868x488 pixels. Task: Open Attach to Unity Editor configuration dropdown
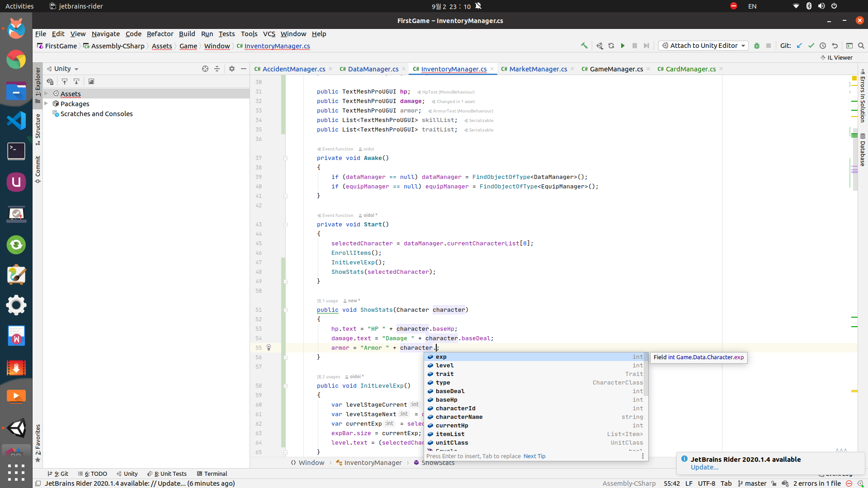point(703,46)
